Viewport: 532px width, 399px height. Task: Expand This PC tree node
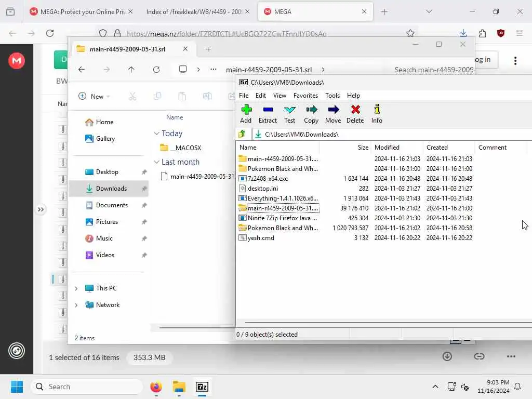[76, 288]
